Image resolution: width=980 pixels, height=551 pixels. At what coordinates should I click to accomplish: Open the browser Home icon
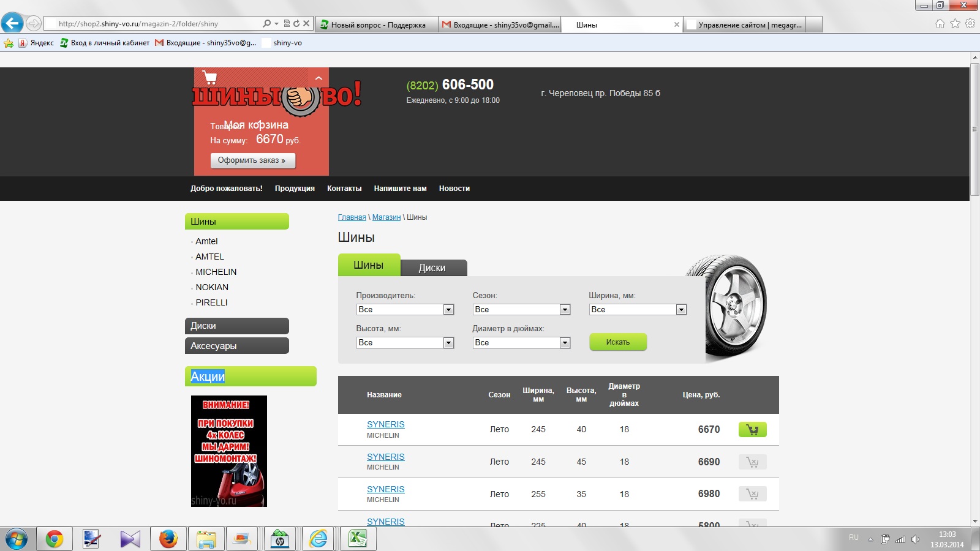(940, 23)
